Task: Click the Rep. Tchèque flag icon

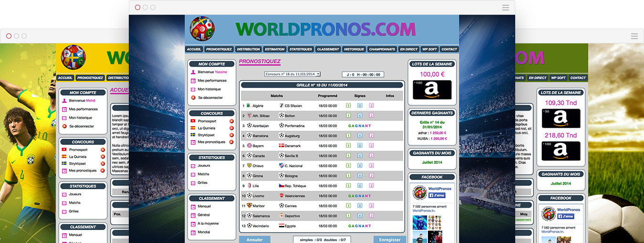Action: 281,186
